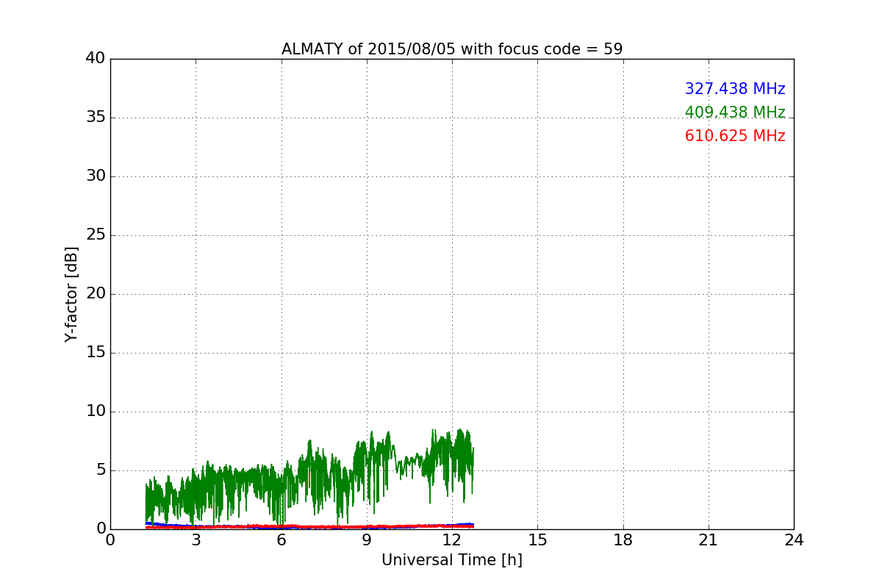The width and height of the screenshot is (882, 588).
Task: Click y-axis tick label 35
Action: (96, 118)
